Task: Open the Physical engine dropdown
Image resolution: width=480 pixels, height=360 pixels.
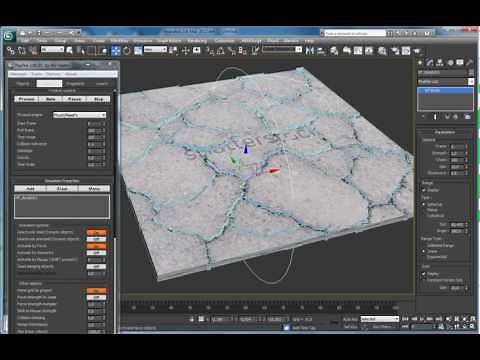Action: 79,115
